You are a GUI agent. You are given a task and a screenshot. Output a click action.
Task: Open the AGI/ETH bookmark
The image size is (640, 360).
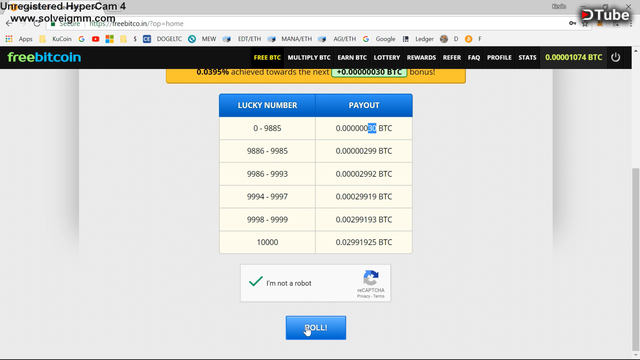[344, 39]
